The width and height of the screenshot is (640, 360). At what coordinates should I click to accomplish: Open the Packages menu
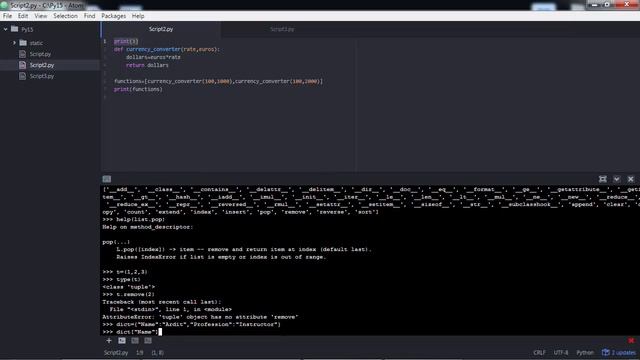tap(113, 16)
